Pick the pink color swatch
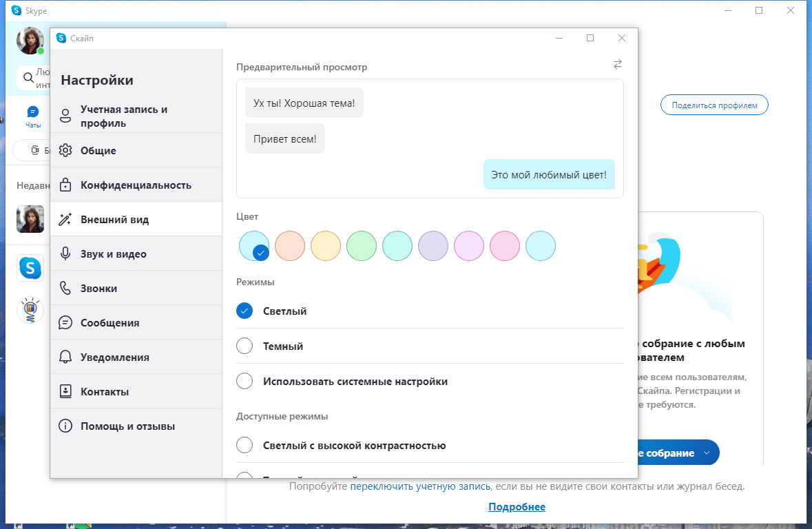 coord(504,246)
